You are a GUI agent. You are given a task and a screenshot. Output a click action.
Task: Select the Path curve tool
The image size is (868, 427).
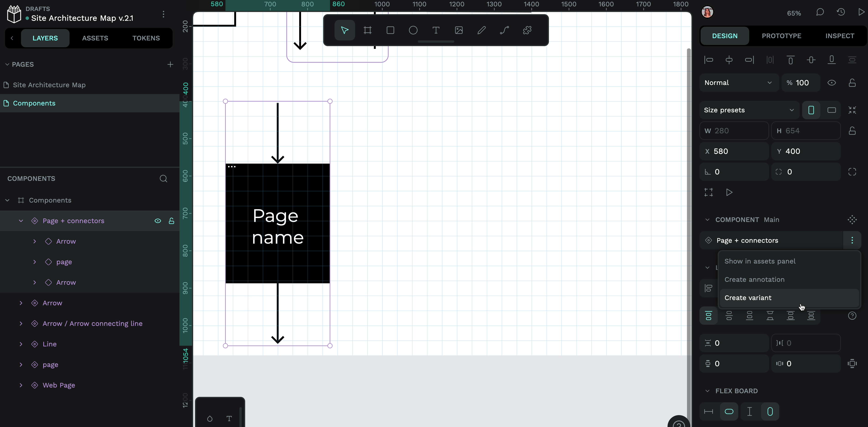point(504,30)
